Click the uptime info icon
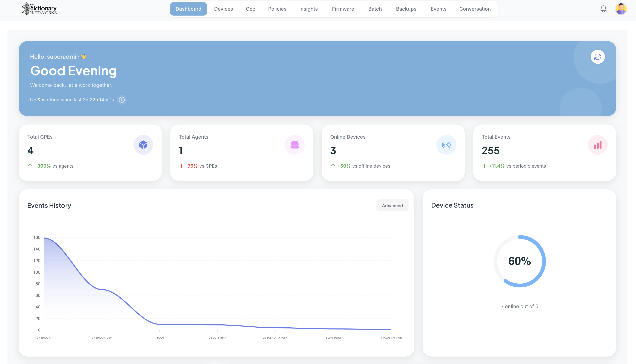 click(x=122, y=100)
